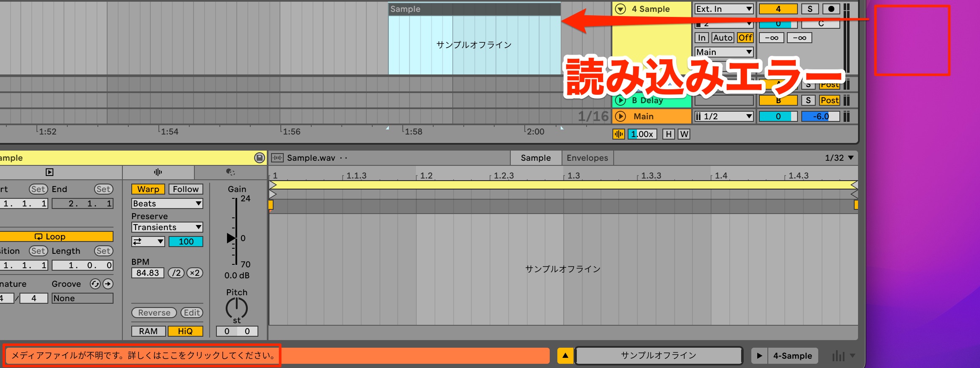
Task: Switch to the Envelopes tab
Action: (x=587, y=158)
